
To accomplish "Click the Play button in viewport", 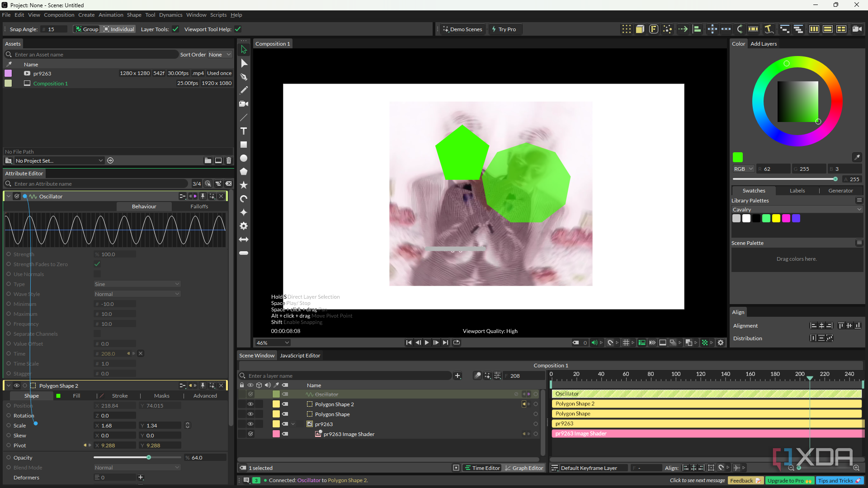I will coord(427,343).
